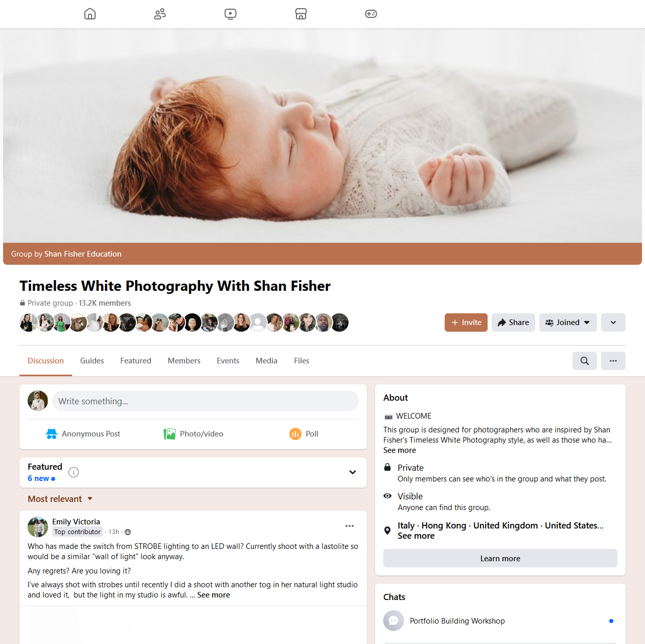Screen dimensions: 645x644
Task: Click the Invite button
Action: (x=466, y=323)
